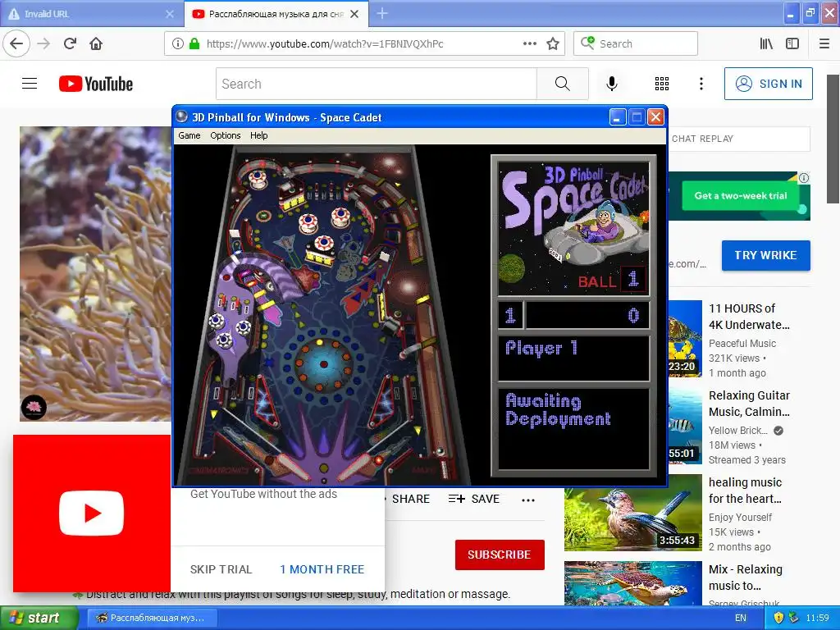This screenshot has height=630, width=840.
Task: Open the Windows start button
Action: click(38, 618)
